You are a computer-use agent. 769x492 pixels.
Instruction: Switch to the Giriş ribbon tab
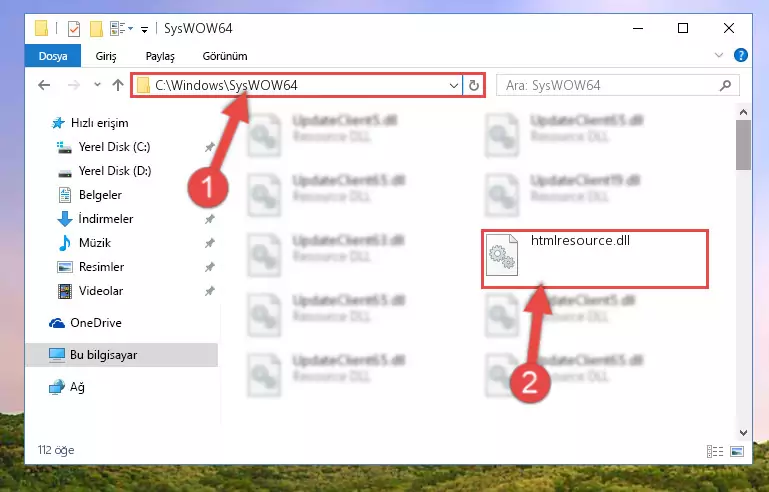pos(106,56)
